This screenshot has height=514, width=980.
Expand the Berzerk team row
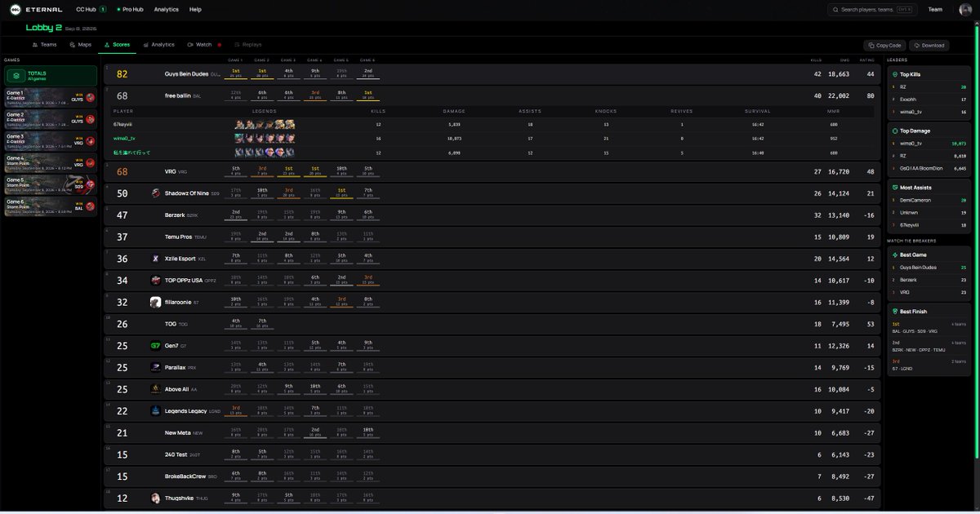492,215
